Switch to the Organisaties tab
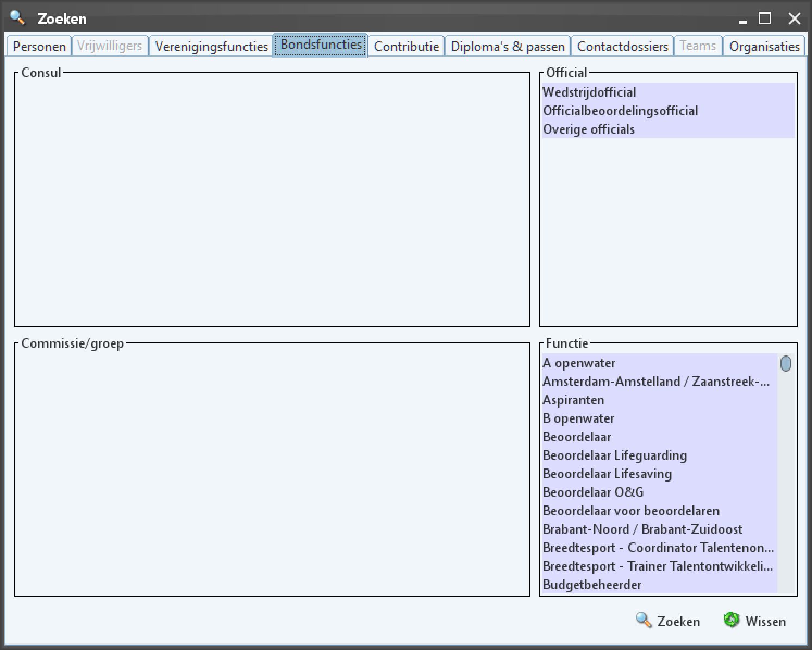812x650 pixels. pos(764,46)
